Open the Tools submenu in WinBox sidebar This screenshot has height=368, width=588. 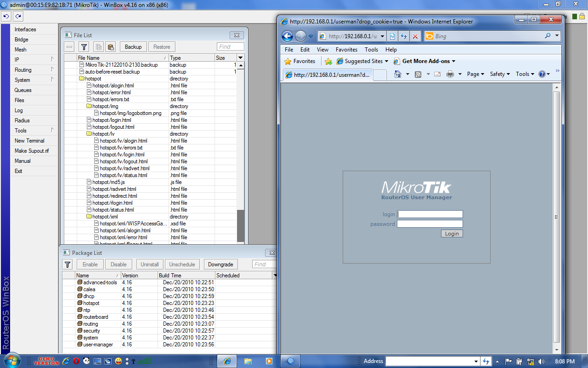click(x=34, y=131)
